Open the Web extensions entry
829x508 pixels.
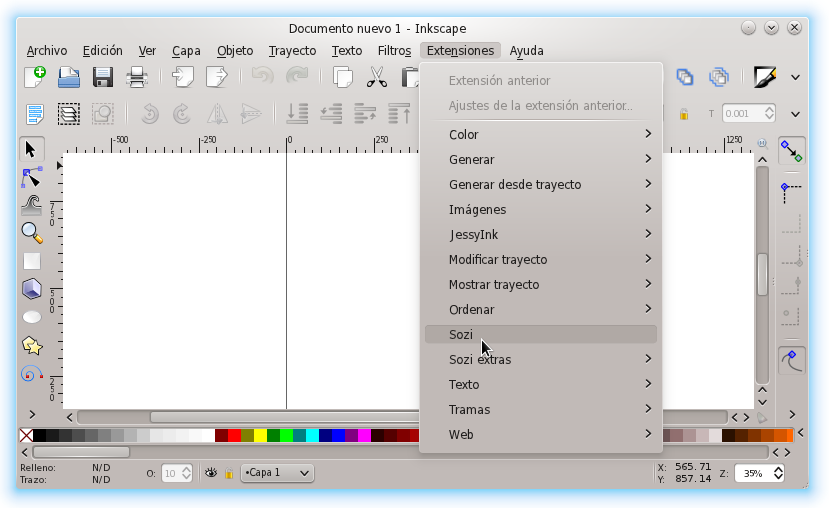tap(541, 435)
